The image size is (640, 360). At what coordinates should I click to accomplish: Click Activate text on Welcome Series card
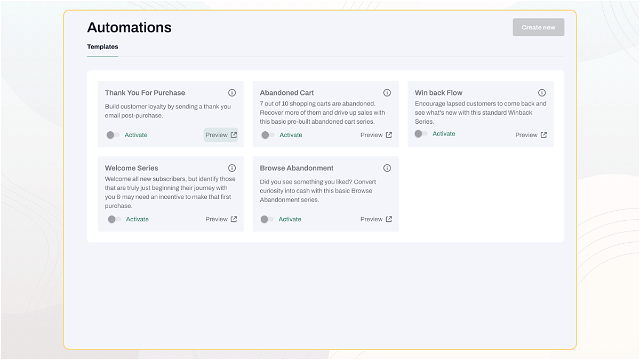(x=137, y=219)
